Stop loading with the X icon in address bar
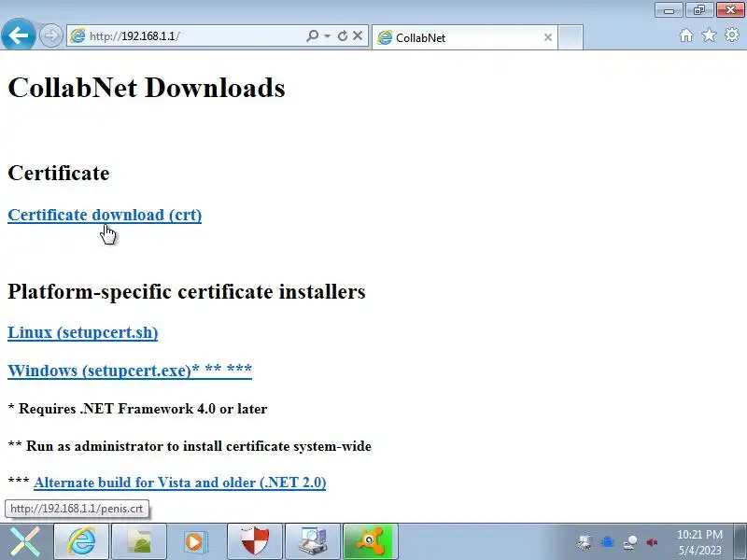The height and width of the screenshot is (560, 747). tap(358, 35)
